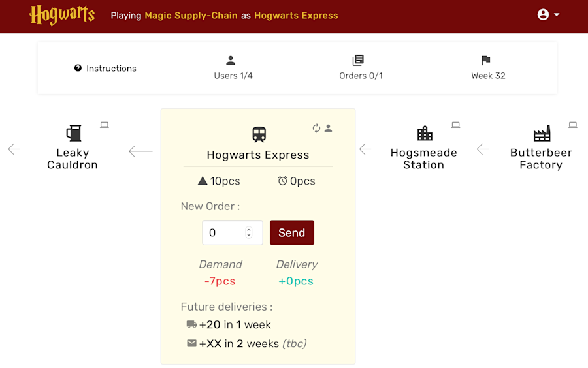Screen dimensions: 588x368
Task: Select the +XX in 2 weeks (tbc) text
Action: (x=253, y=343)
